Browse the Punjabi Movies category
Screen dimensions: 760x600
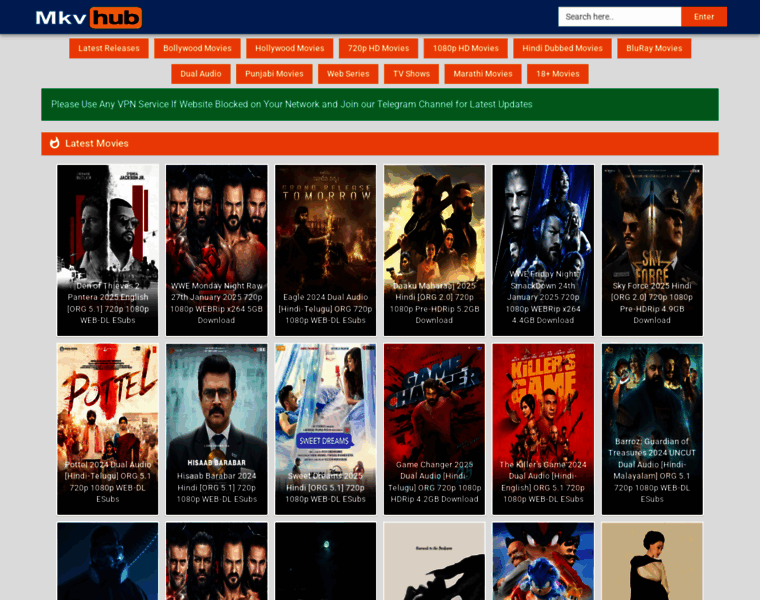pyautogui.click(x=274, y=74)
